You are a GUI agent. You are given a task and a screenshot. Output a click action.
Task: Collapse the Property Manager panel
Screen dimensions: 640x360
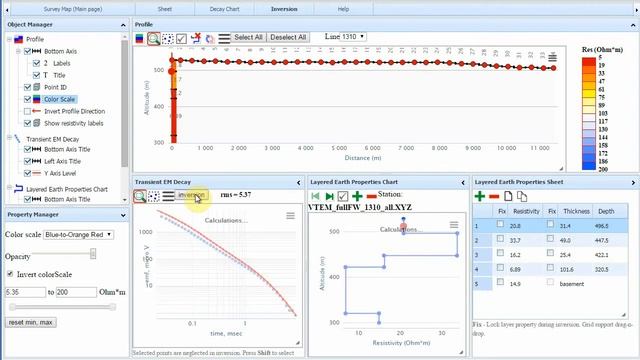coord(123,215)
